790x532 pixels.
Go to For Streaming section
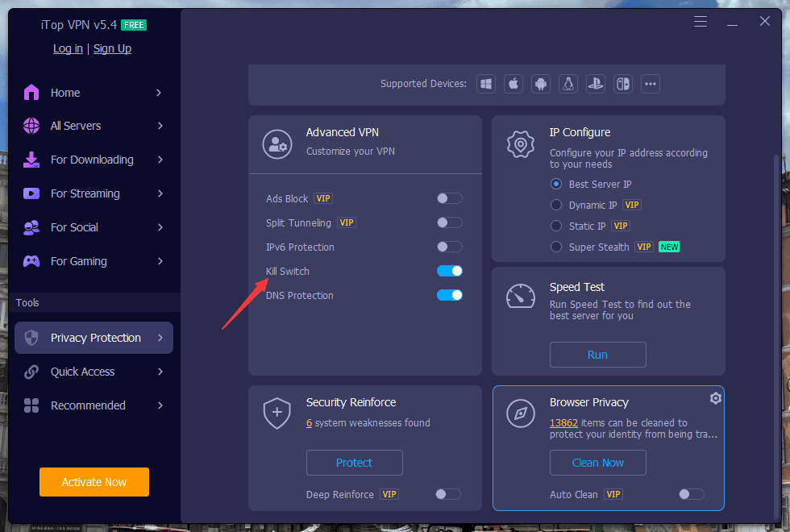[x=94, y=193]
